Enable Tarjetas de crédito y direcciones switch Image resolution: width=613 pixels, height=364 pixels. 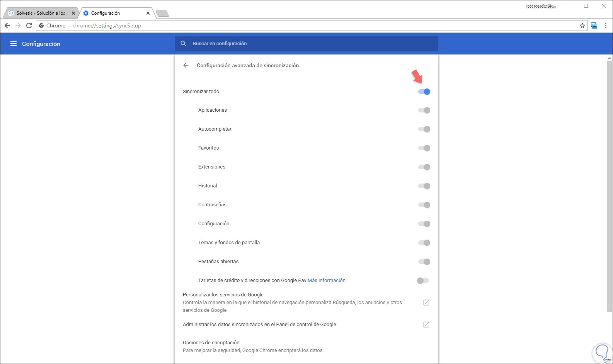tap(423, 281)
